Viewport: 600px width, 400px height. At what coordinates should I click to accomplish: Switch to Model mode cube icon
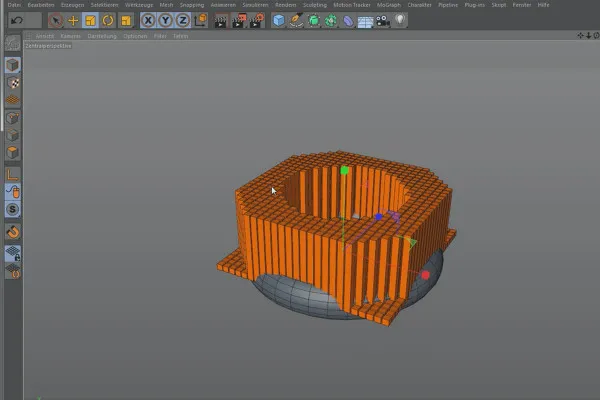13,65
